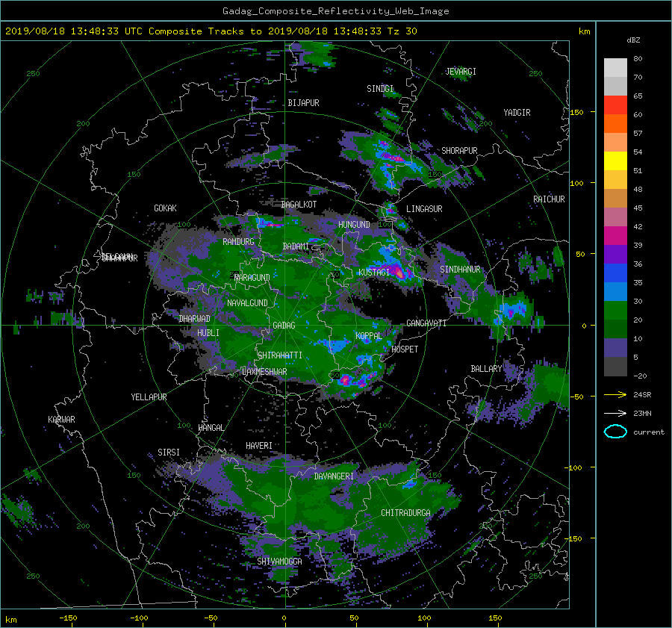This screenshot has width=672, height=628.
Task: Click the HUBLI city label
Action: tap(208, 333)
